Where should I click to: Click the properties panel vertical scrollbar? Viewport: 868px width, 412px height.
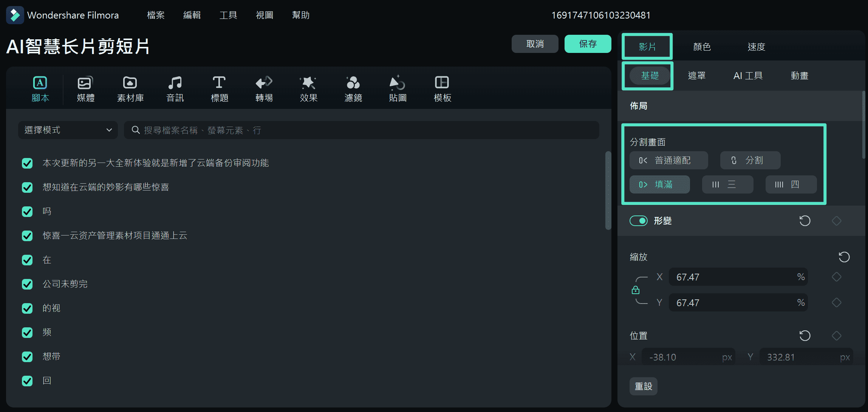click(863, 125)
